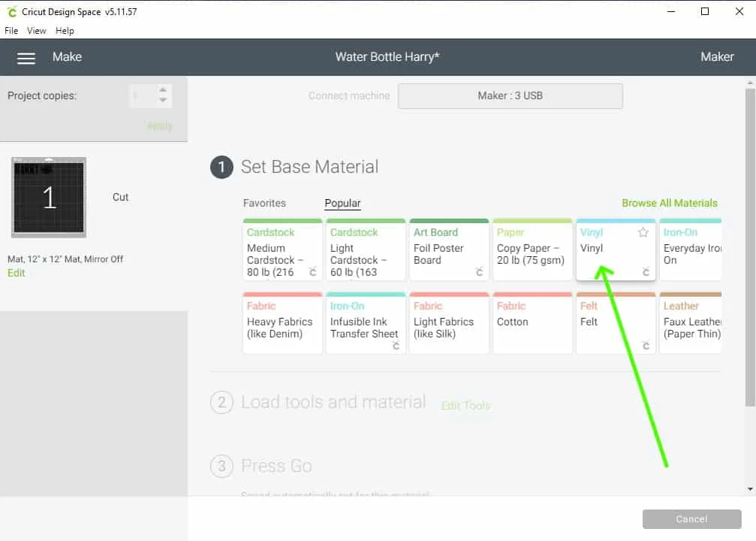Click the Set Base Material heading
Viewport: 756px width, 541px height.
coord(309,167)
